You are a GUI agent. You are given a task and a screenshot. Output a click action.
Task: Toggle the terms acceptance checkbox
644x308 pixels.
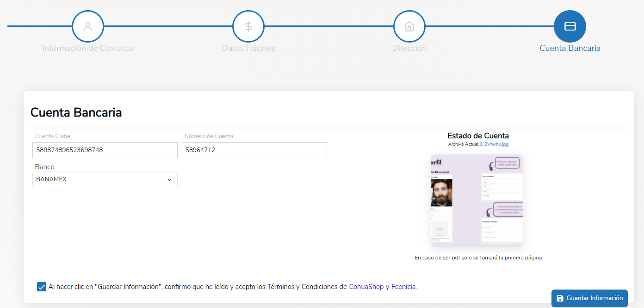(41, 287)
